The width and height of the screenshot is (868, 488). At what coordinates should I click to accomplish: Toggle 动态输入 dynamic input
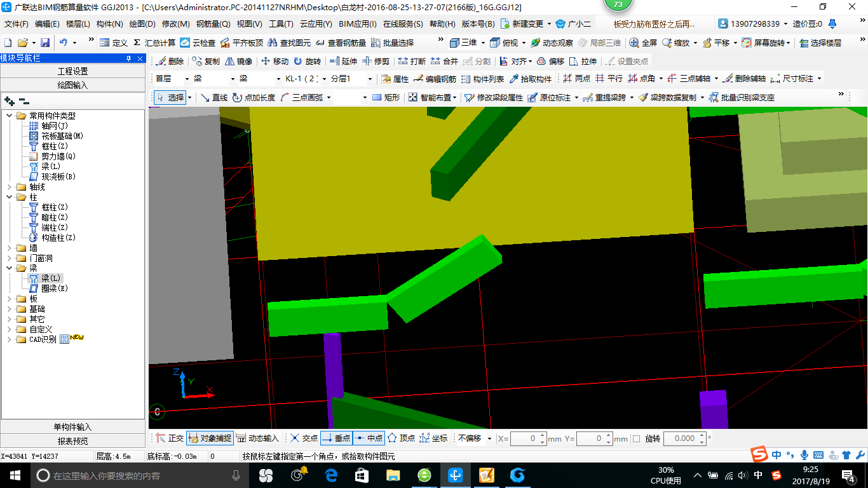pos(257,438)
